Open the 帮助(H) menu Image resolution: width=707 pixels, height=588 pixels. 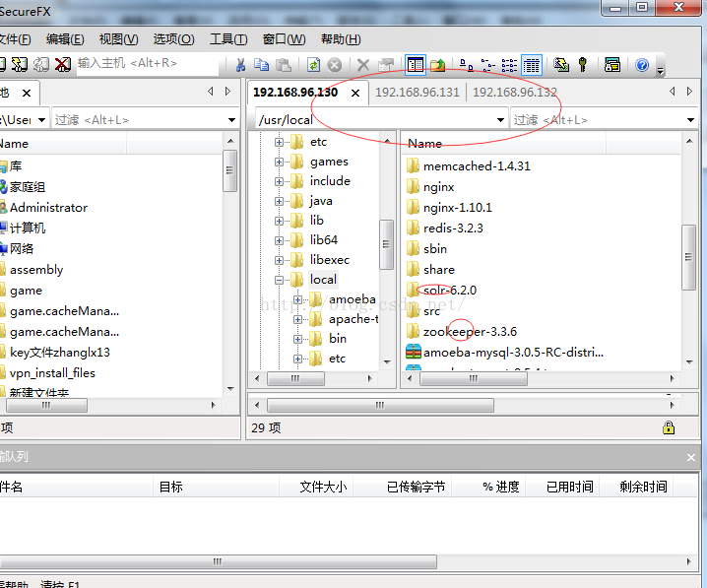coord(341,39)
